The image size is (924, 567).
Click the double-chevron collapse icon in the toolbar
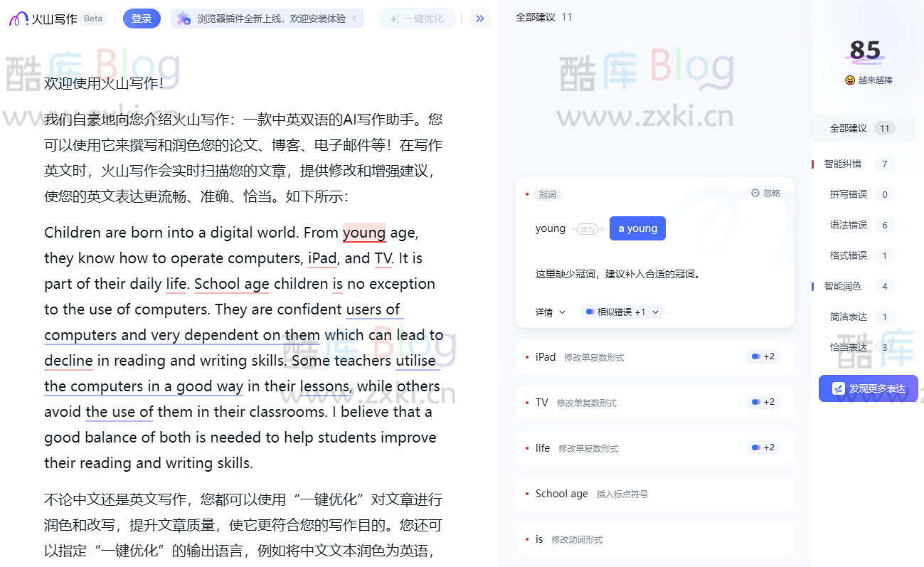point(479,18)
